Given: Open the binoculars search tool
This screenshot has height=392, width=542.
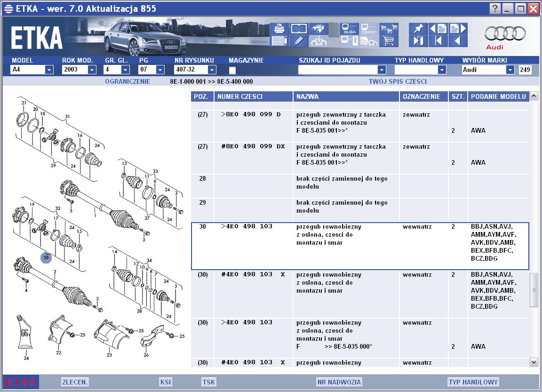Looking at the screenshot, I should coord(319,28).
